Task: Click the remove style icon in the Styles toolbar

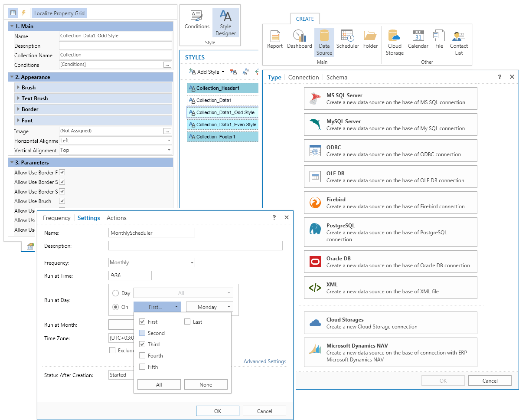Action: [234, 72]
